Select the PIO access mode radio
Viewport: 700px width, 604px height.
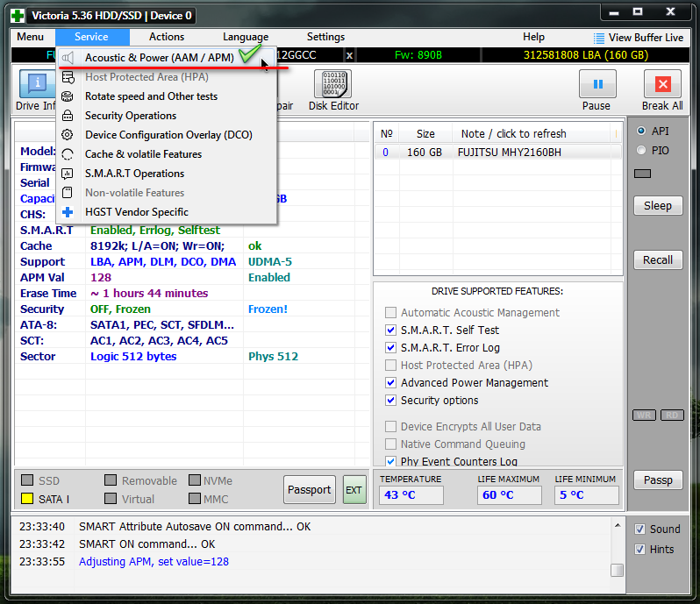pos(641,150)
